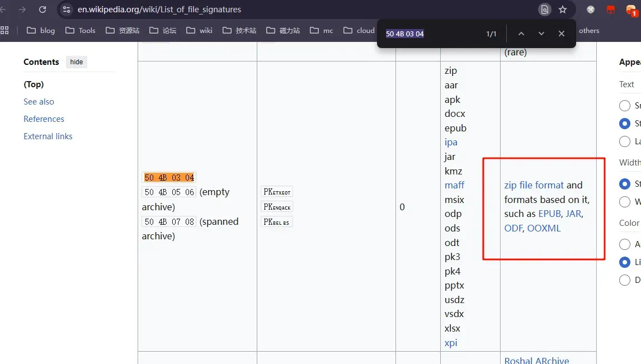The width and height of the screenshot is (641, 364).
Task: Open the 技术站 bookmarks folder
Action: pos(239,31)
